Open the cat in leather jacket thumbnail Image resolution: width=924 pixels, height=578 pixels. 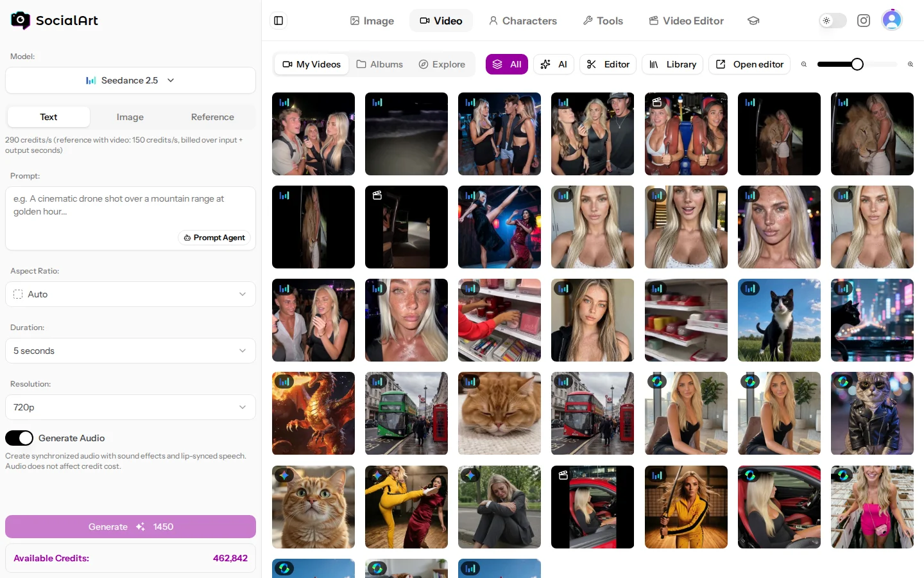(872, 414)
